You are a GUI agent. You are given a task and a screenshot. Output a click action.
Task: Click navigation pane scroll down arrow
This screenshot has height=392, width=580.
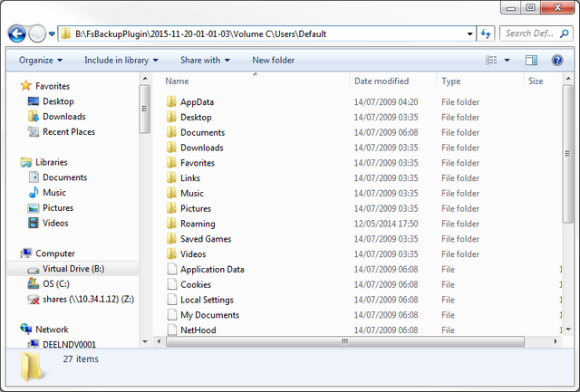point(145,341)
